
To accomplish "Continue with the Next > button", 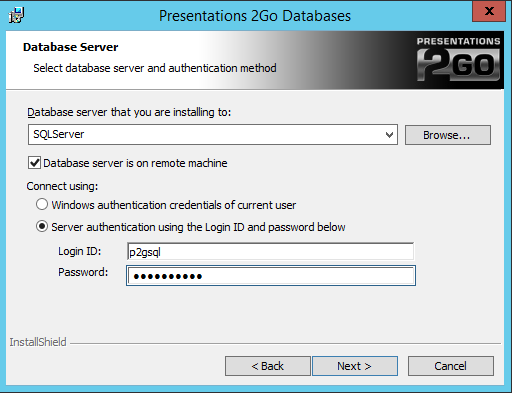I will coord(355,366).
